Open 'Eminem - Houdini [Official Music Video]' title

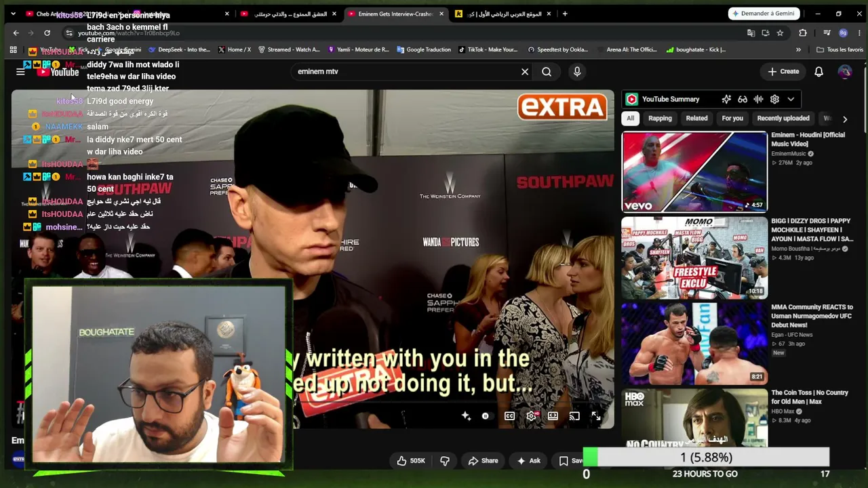(808, 139)
